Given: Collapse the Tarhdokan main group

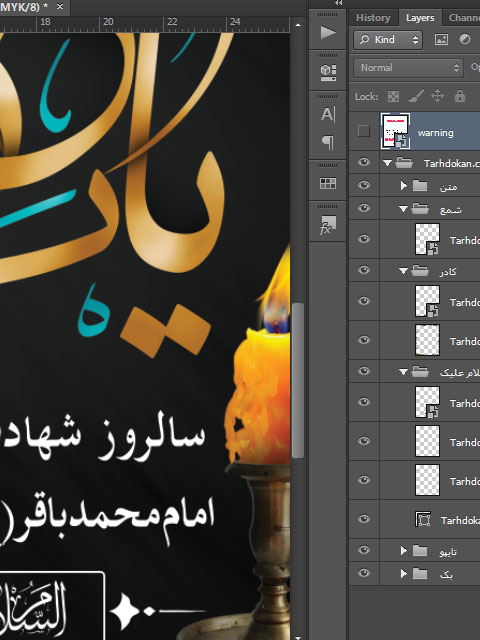Looking at the screenshot, I should click(387, 163).
